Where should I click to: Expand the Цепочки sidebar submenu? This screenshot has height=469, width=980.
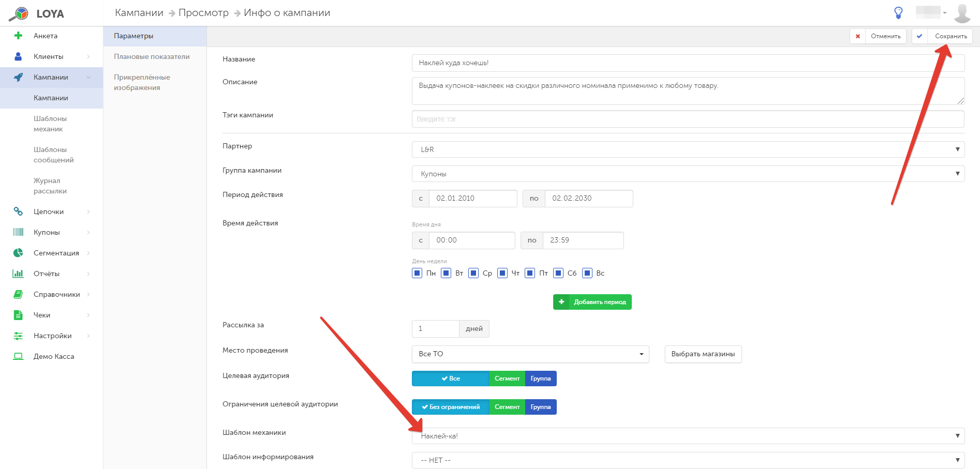88,211
